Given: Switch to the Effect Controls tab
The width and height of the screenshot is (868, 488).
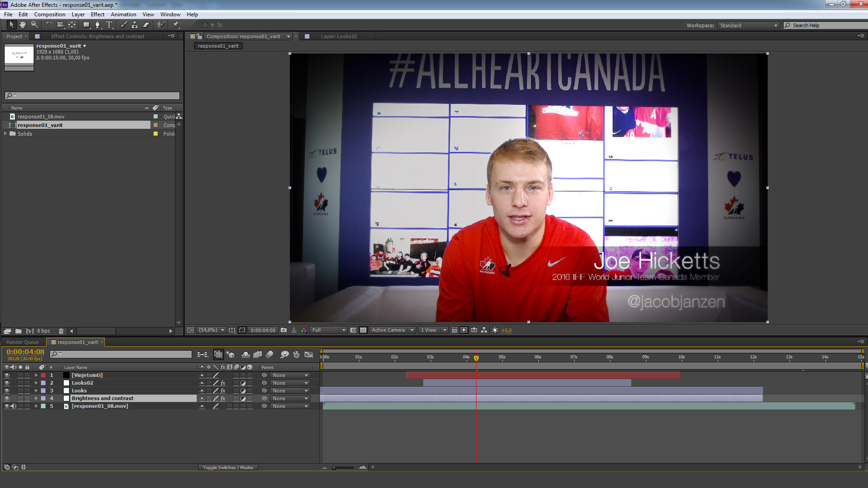Looking at the screenshot, I should (97, 36).
